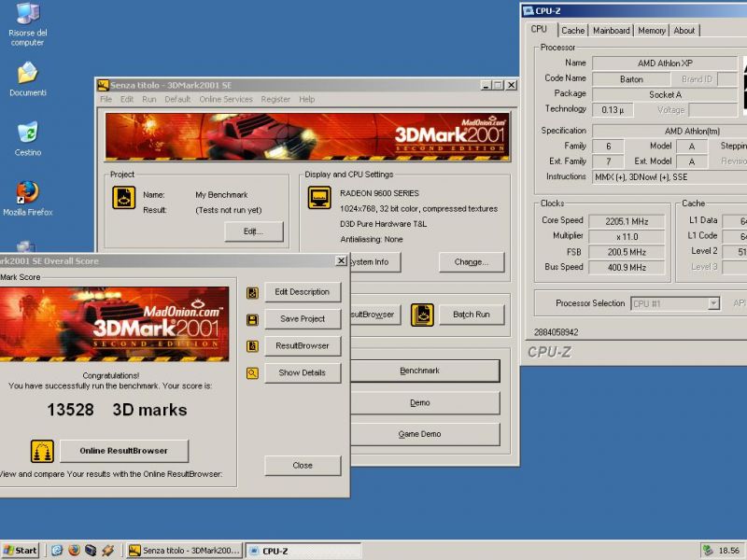Image resolution: width=747 pixels, height=560 pixels.
Task: Open the File menu in 3DMark2001 SE
Action: point(106,99)
